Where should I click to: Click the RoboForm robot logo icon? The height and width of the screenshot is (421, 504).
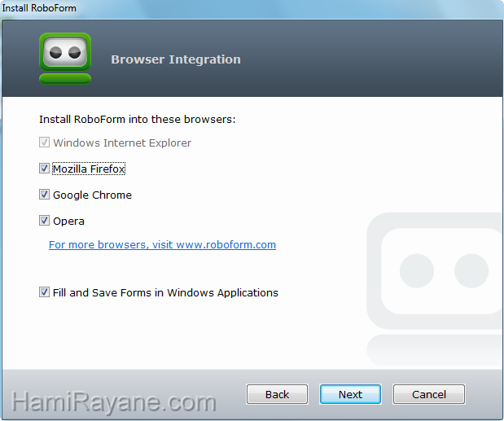(x=65, y=59)
